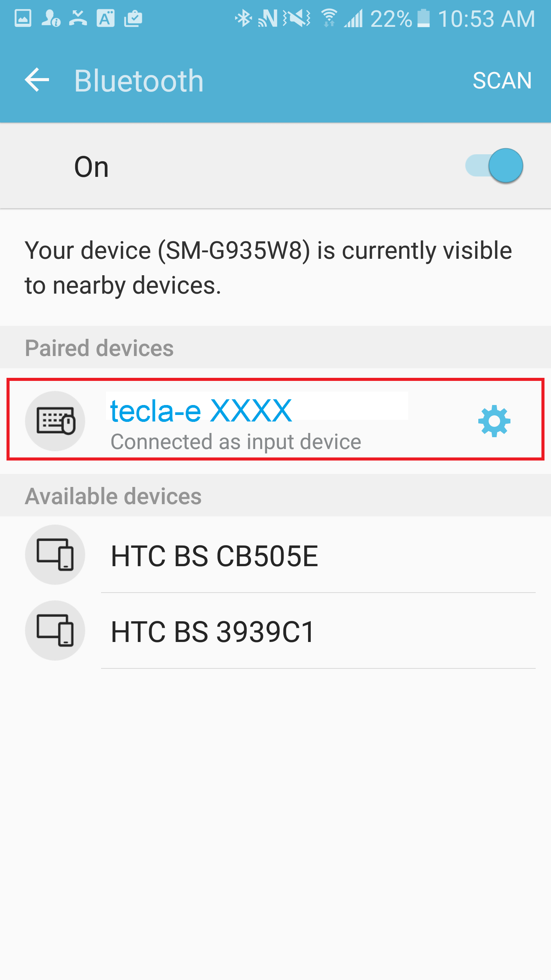Tap the Bluetooth status bar icon

tap(243, 18)
